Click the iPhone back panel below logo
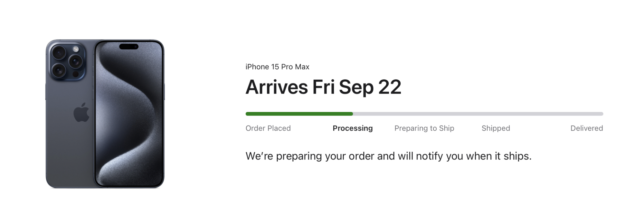Screen dimensions: 644x212 pyautogui.click(x=69, y=155)
